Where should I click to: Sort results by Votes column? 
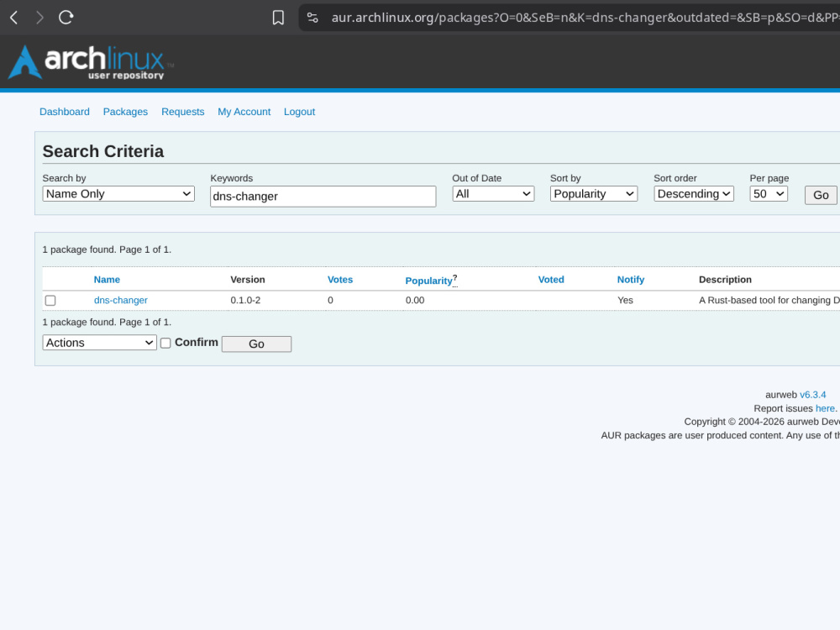pos(340,280)
